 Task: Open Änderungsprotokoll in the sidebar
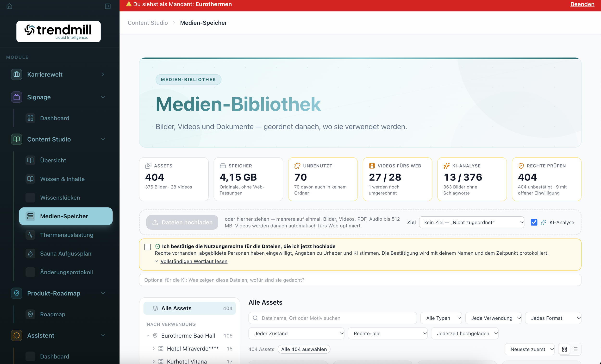66,272
